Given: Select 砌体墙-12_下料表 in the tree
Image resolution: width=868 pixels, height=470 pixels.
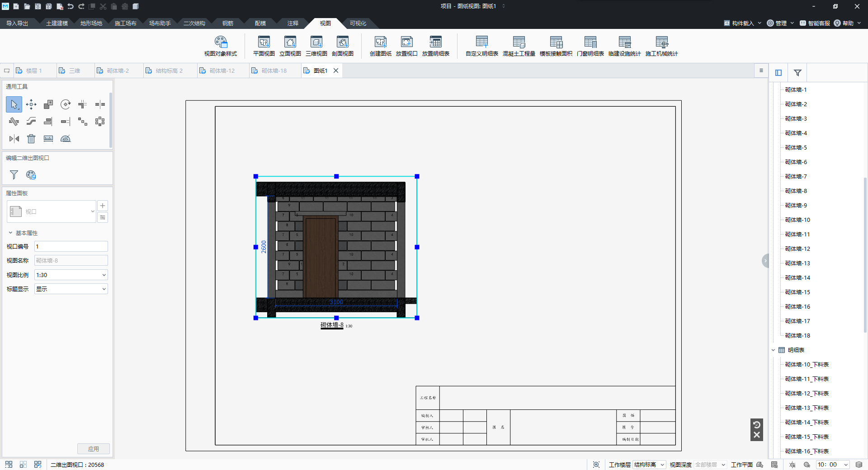Looking at the screenshot, I should [807, 394].
